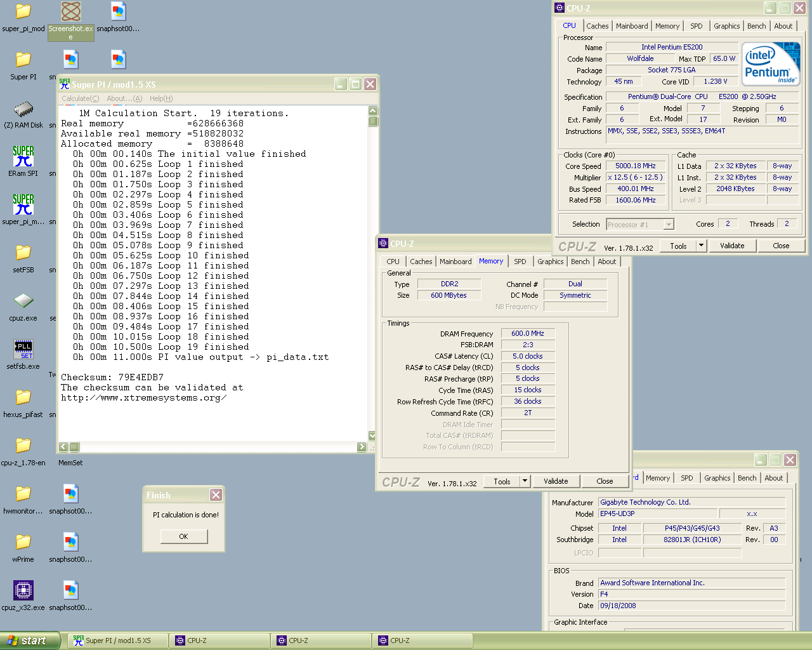The image size is (812, 650).
Task: Click Validate in the CPU-Z Memory window
Action: click(x=556, y=481)
